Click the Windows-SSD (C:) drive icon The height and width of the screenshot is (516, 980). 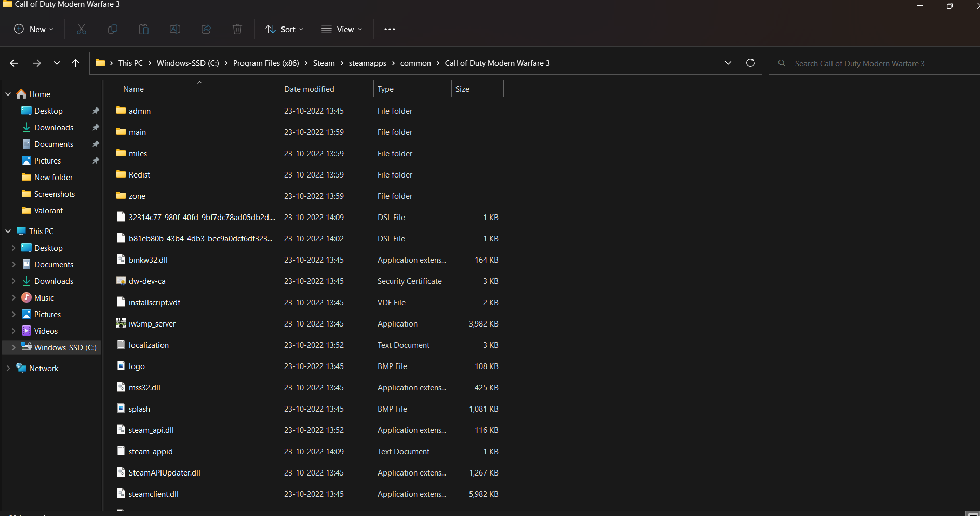(26, 347)
